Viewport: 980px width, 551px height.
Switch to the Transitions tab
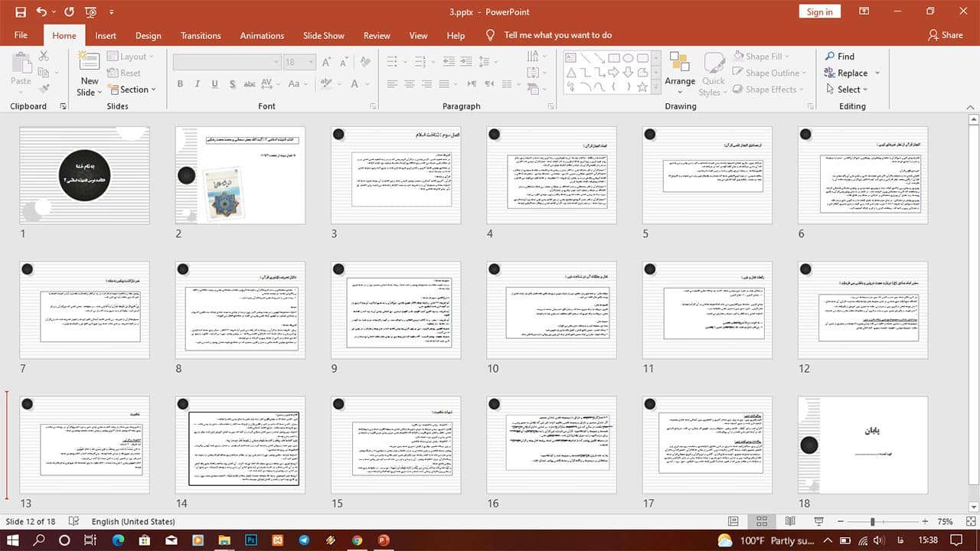click(x=201, y=35)
